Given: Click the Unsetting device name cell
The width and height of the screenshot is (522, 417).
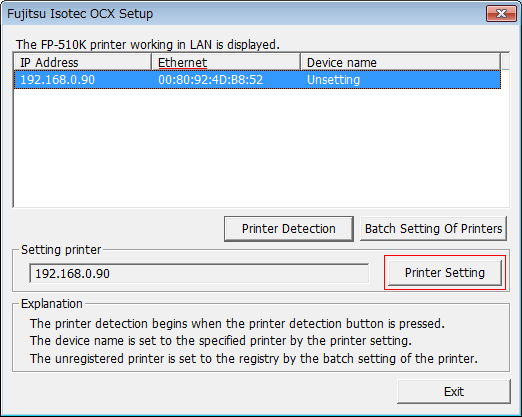Looking at the screenshot, I should click(x=333, y=80).
